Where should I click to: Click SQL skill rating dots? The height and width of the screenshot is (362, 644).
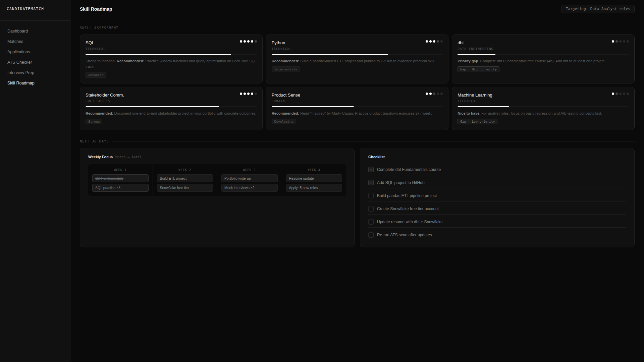[248, 42]
